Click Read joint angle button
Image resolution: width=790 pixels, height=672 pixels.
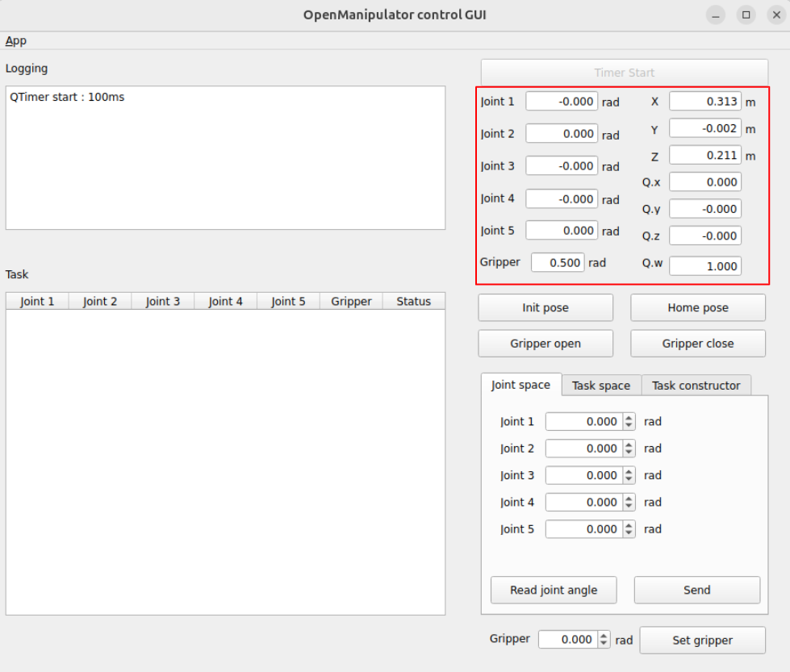[554, 590]
